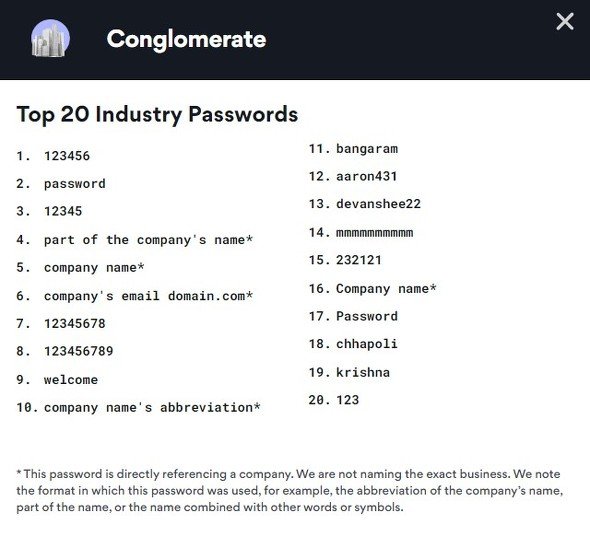Select company's email domain.com entry
Screen dimensions: 590x548
(x=148, y=296)
